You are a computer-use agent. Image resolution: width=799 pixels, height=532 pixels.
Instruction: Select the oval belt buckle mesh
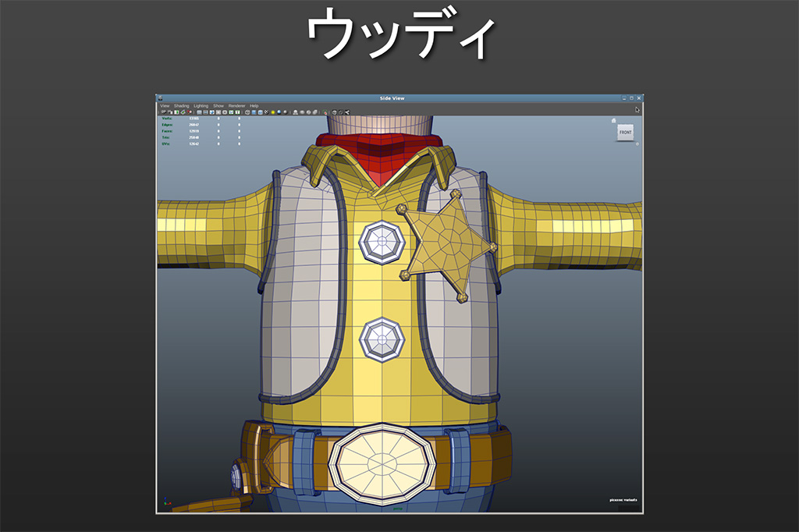pyautogui.click(x=382, y=464)
